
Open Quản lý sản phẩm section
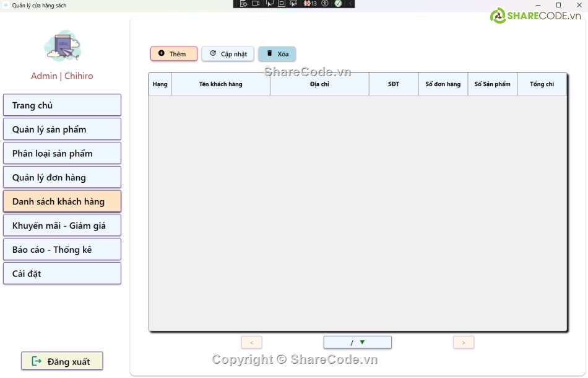[x=62, y=130]
